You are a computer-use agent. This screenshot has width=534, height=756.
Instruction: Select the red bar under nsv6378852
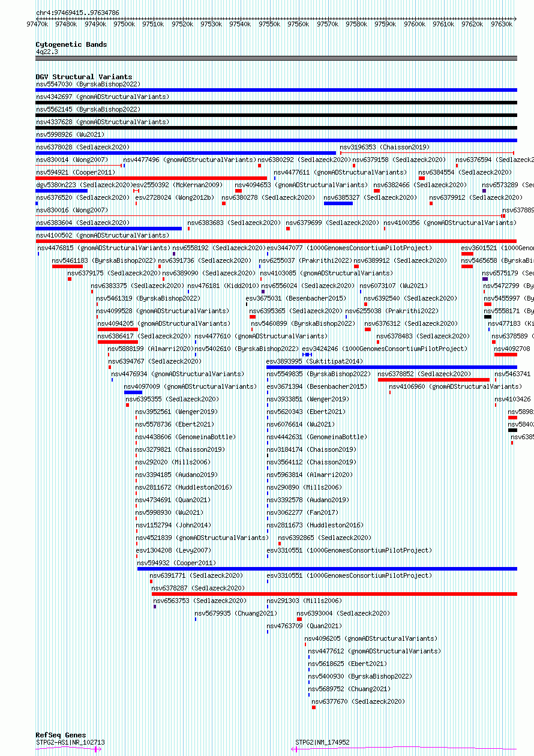[x=434, y=380]
